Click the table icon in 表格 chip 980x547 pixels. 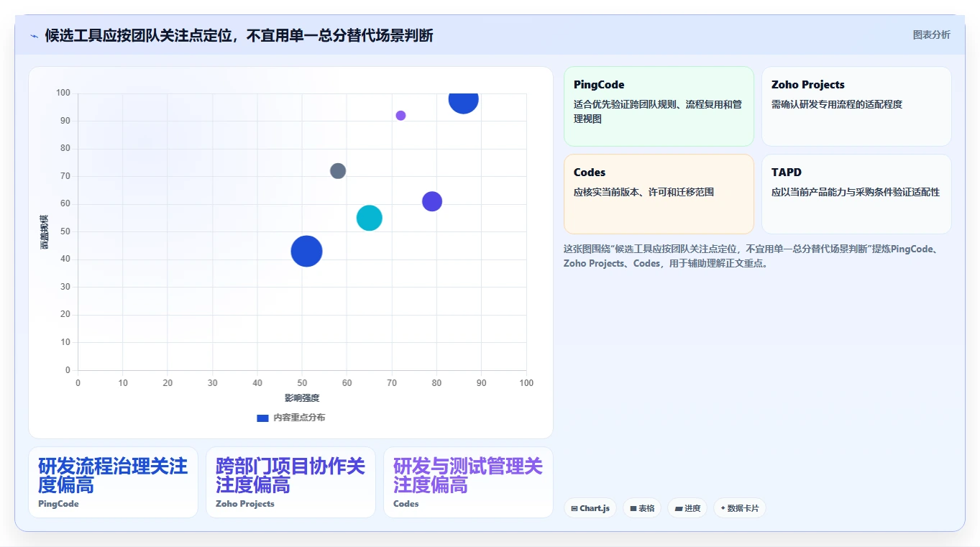pyautogui.click(x=633, y=509)
